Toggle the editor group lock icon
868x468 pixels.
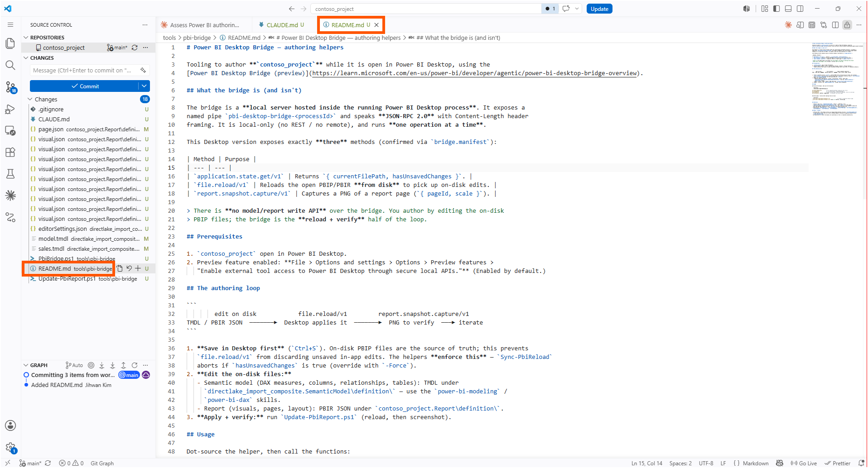pos(847,25)
